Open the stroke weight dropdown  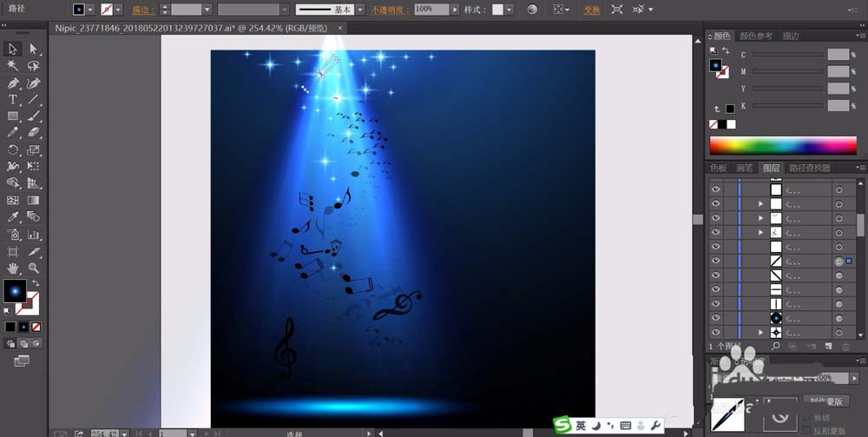tap(207, 10)
